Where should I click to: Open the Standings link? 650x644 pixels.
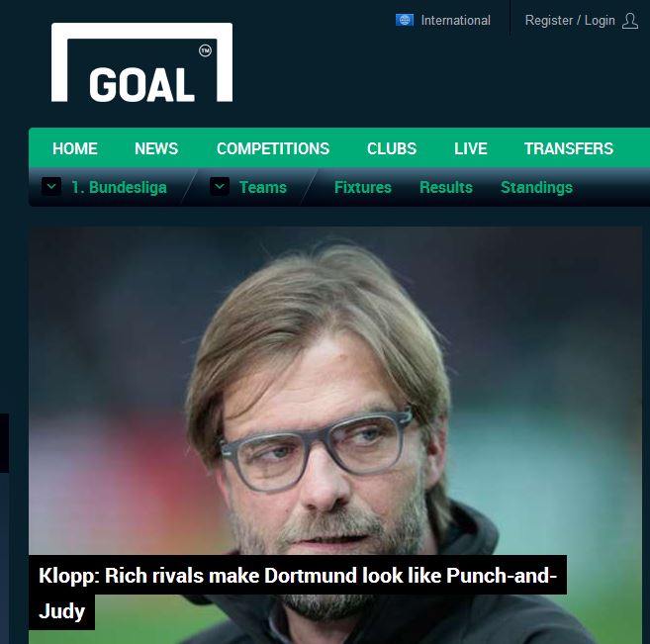[x=537, y=187]
